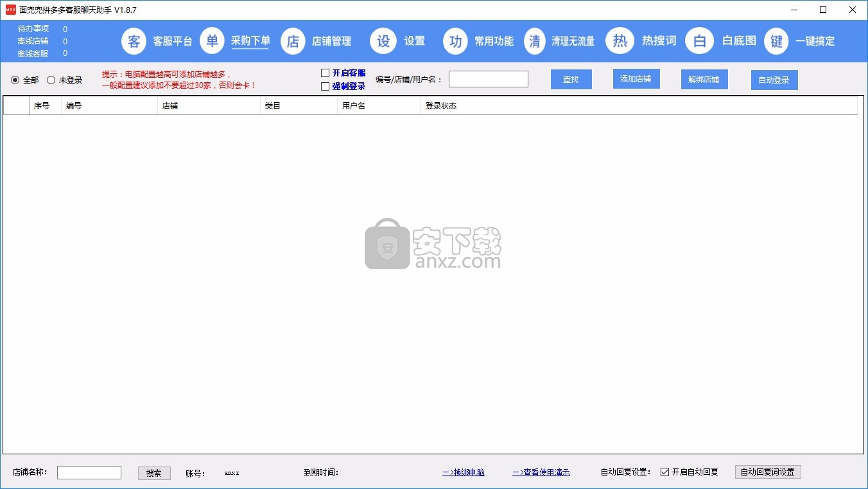
Task: Sort by the 类目 column header
Action: pos(299,105)
